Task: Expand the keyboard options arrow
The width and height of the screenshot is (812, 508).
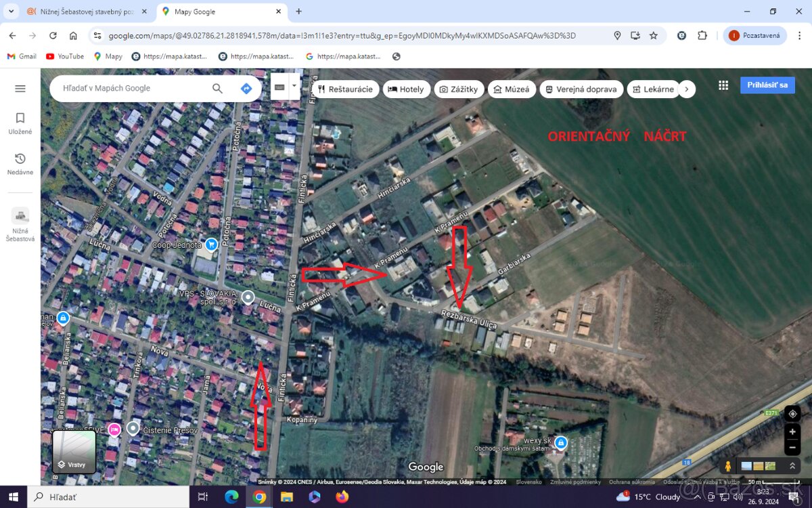Action: coord(294,86)
